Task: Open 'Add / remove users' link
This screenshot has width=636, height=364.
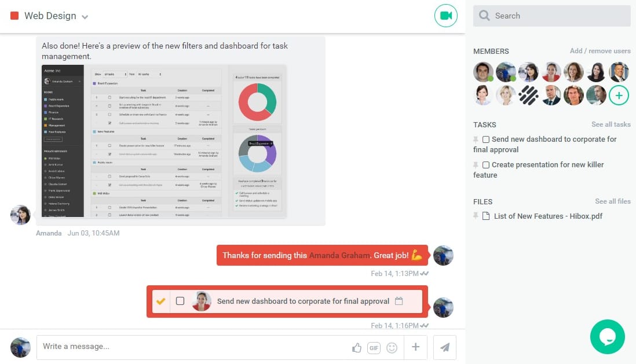Action: coord(600,51)
